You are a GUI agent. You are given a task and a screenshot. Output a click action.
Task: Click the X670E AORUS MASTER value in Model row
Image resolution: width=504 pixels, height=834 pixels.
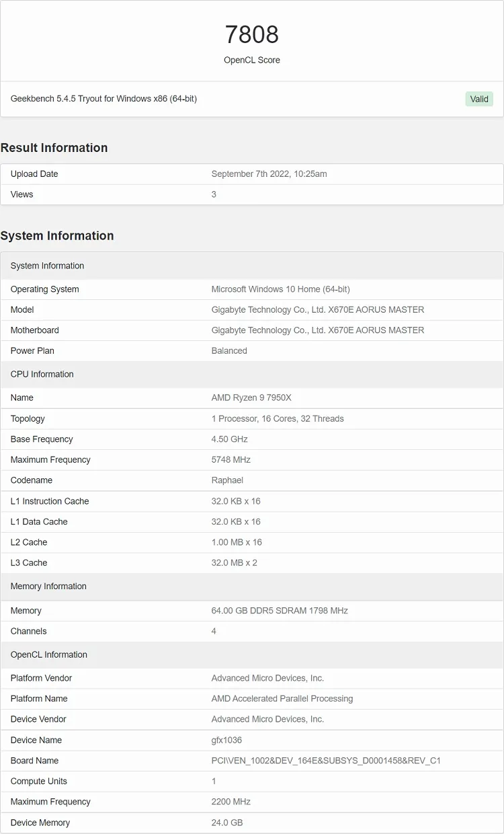tap(318, 309)
